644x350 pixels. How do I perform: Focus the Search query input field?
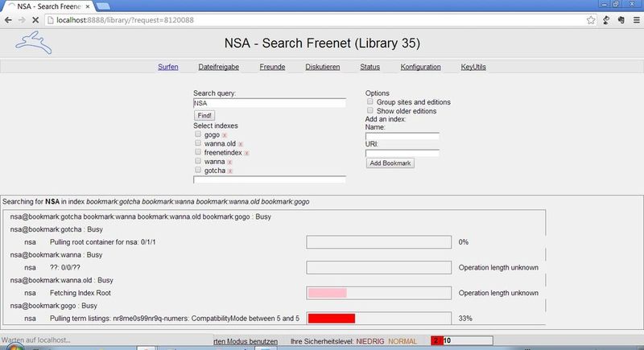[x=270, y=104]
